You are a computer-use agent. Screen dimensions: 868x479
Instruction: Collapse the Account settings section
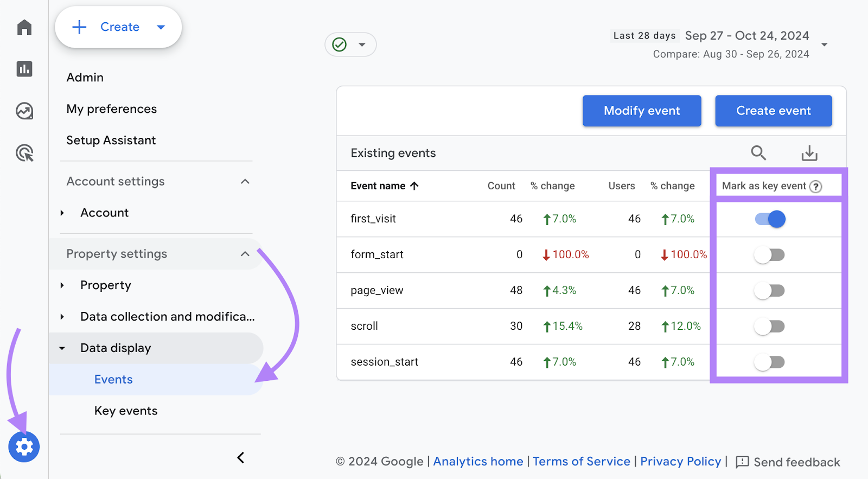pyautogui.click(x=245, y=182)
